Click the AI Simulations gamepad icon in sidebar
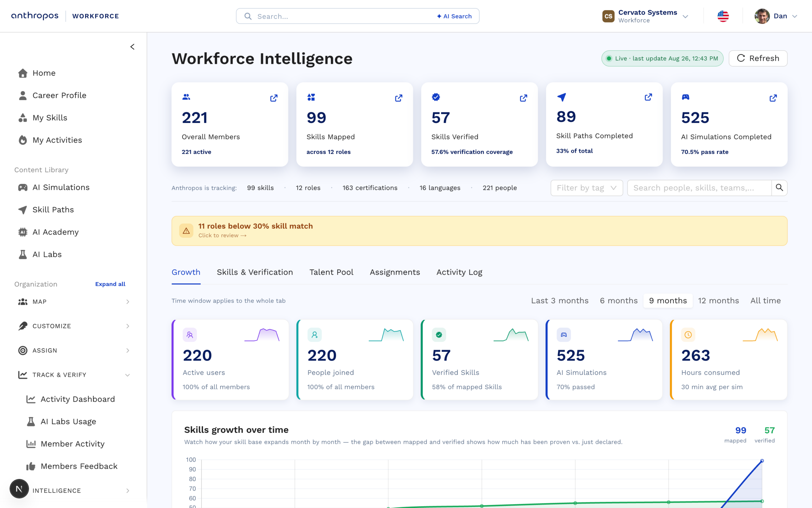 tap(23, 187)
